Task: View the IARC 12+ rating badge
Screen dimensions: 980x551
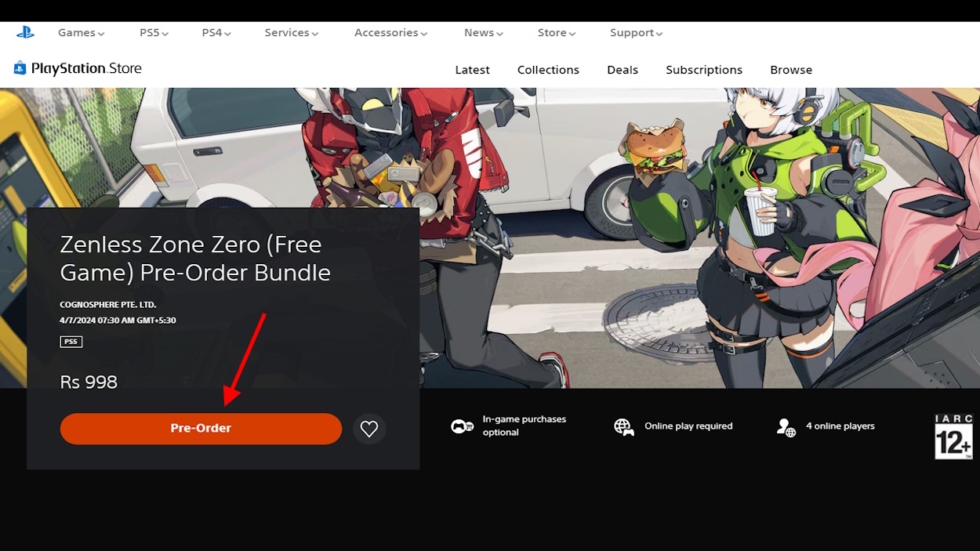Action: (953, 435)
